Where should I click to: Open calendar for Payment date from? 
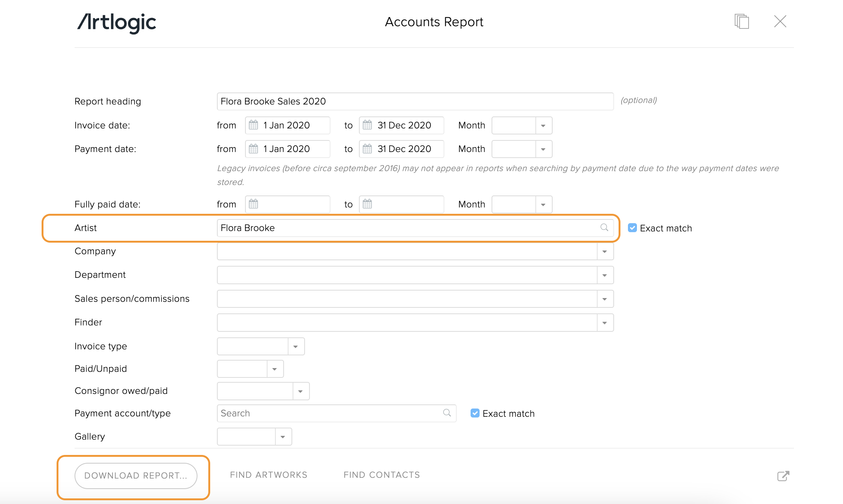pos(254,149)
